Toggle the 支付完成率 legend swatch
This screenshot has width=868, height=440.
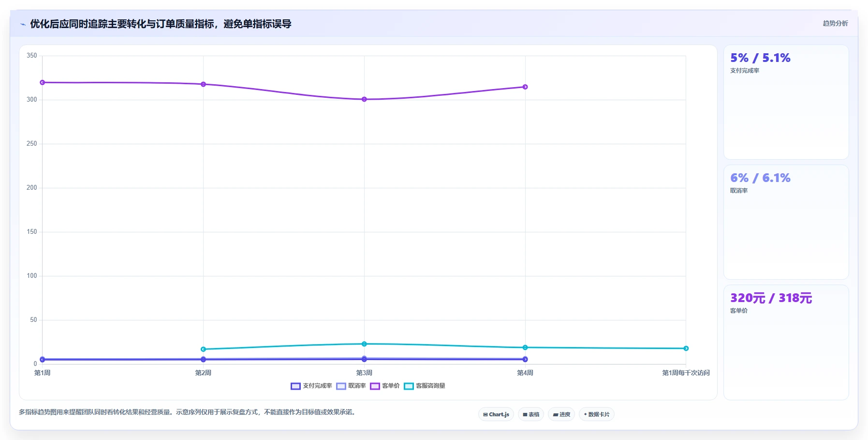click(295, 386)
